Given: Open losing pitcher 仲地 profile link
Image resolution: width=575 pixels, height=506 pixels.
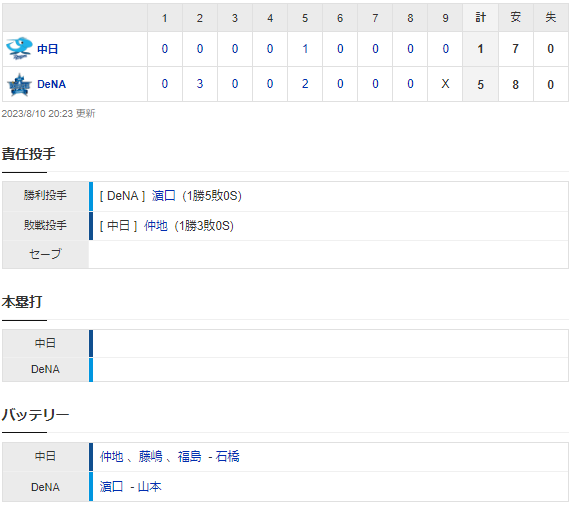Looking at the screenshot, I should 156,226.
